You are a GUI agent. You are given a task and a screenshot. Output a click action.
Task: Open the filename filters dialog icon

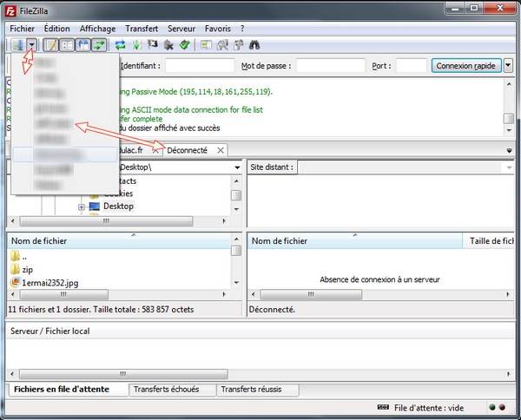coord(206,45)
